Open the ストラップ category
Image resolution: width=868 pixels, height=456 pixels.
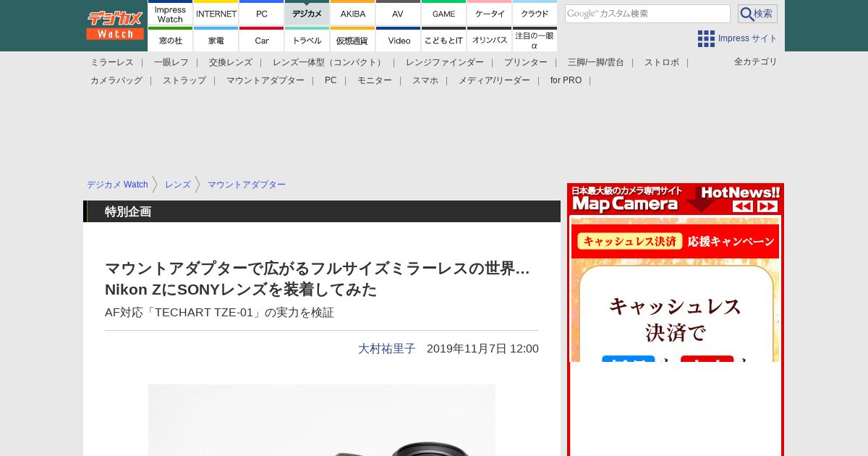click(184, 80)
